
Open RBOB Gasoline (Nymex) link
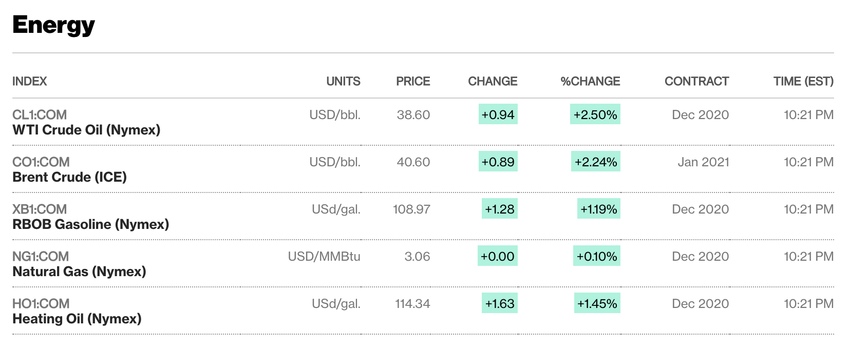point(90,224)
